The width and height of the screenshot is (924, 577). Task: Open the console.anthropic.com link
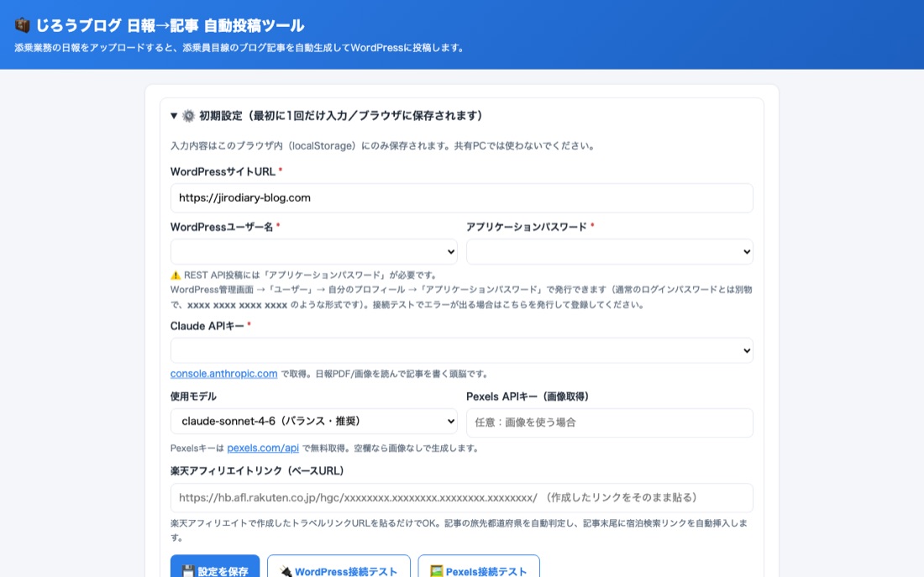223,374
